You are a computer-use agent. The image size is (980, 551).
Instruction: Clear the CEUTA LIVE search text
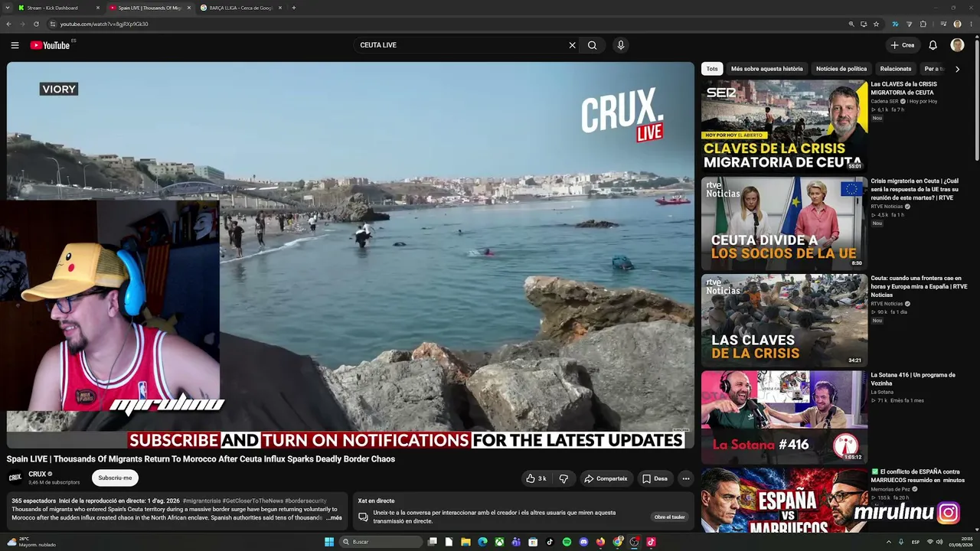[572, 45]
